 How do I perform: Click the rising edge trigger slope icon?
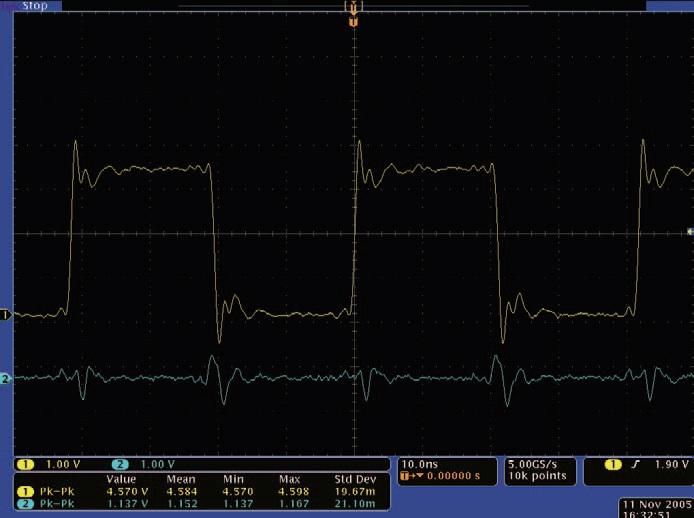636,465
